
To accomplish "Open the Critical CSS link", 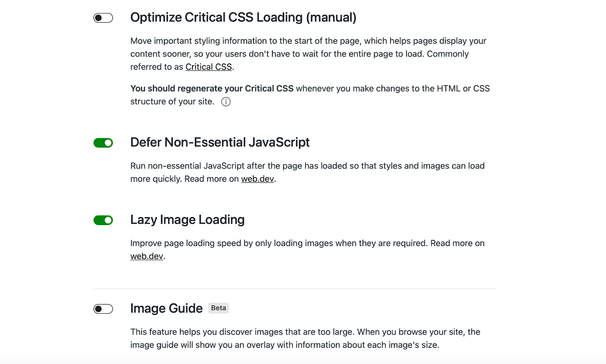I will click(x=209, y=67).
